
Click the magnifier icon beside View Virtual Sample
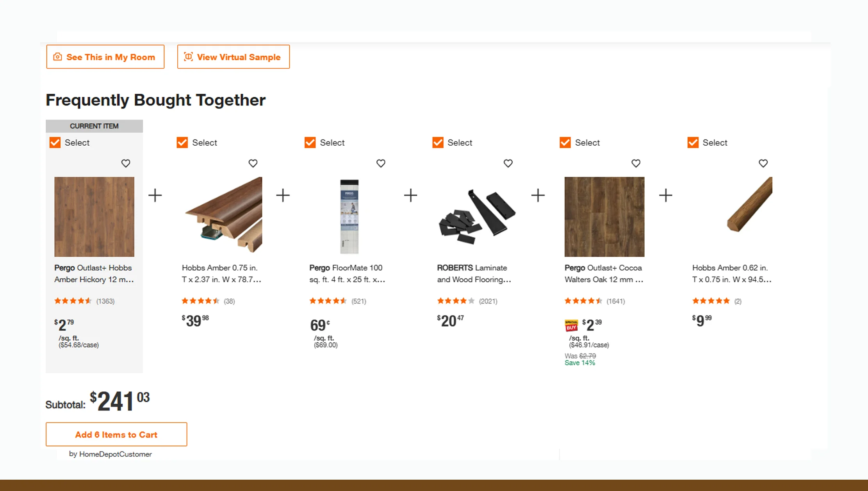[x=187, y=57]
